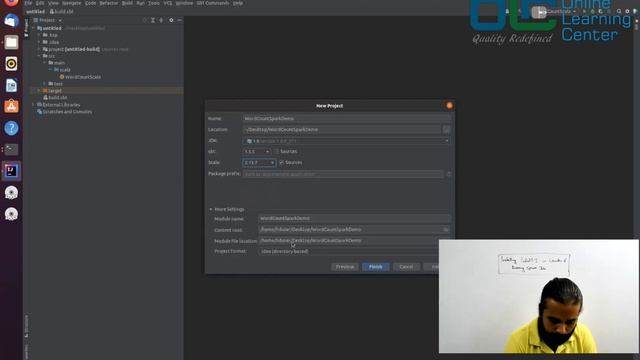The image size is (640, 360).
Task: Open the Help menu
Action: pyautogui.click(x=238, y=3)
